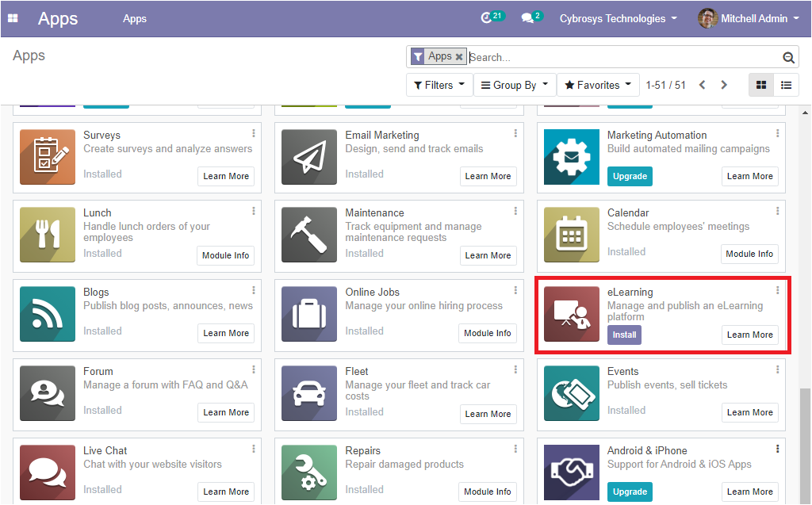Click the Email Marketing paper plane icon
The height and width of the screenshot is (505, 812).
click(x=309, y=157)
